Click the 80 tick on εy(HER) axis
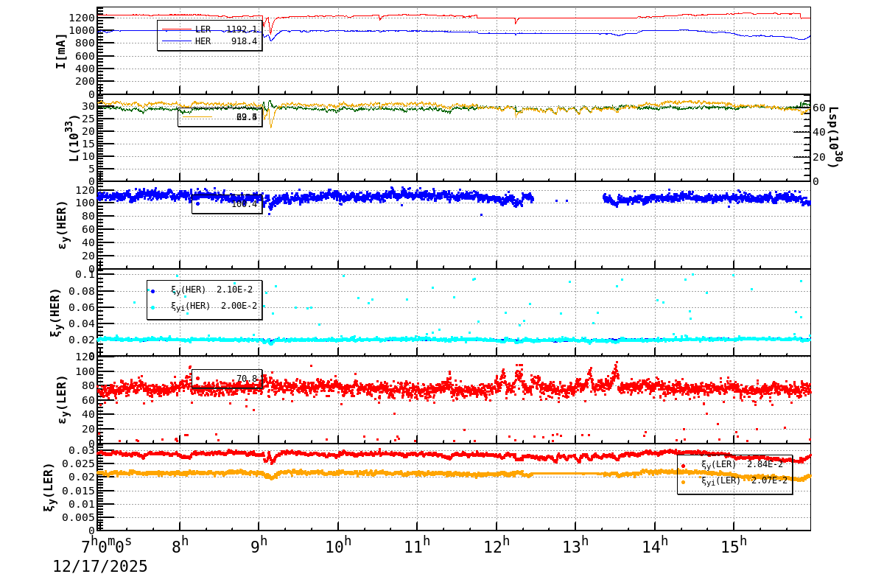Viewport: 884px width, 588px height. pyautogui.click(x=88, y=216)
